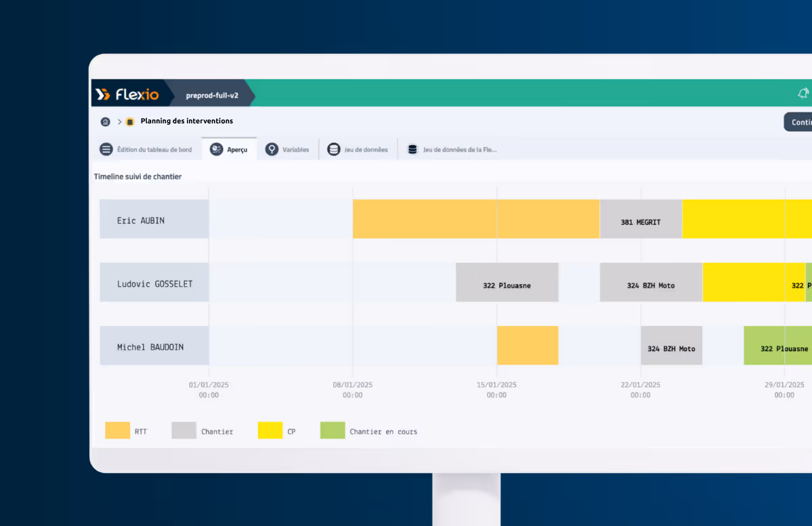
Task: Click the Eric AUBIN row label
Action: pos(154,219)
